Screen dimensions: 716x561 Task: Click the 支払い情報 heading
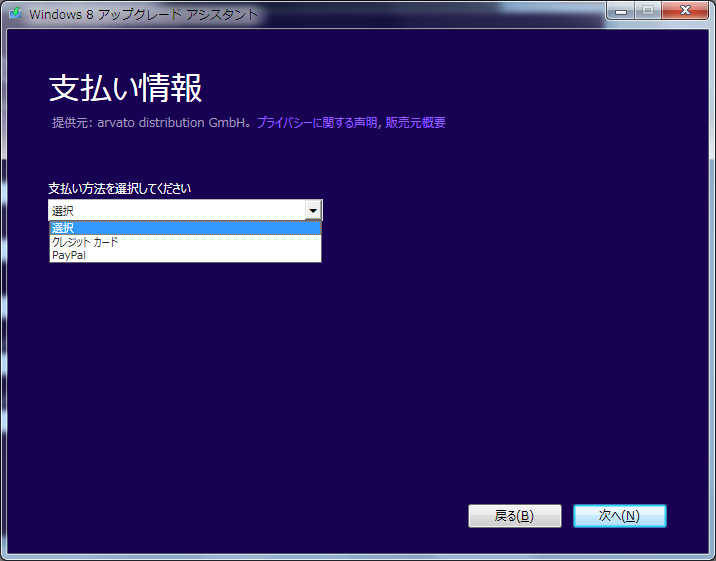click(x=125, y=88)
